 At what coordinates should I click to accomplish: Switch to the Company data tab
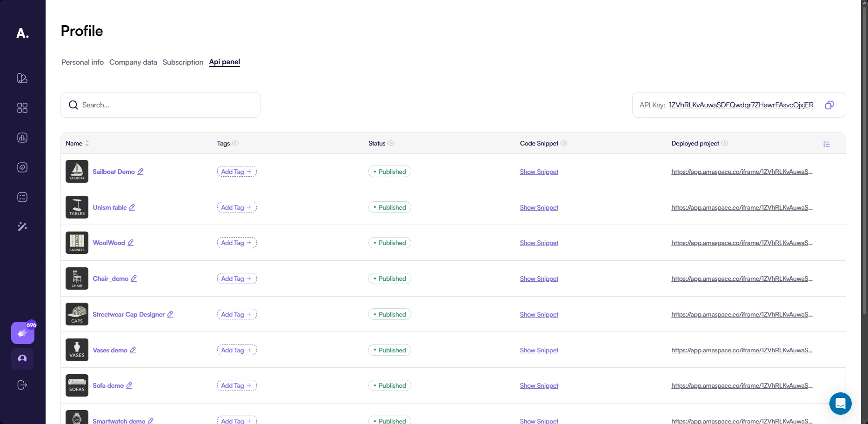pos(133,62)
